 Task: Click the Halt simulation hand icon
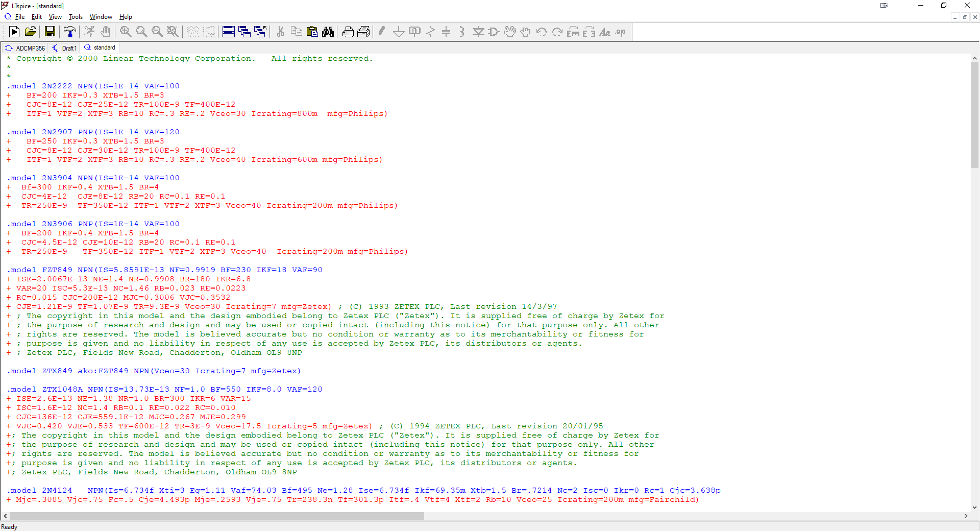[105, 32]
